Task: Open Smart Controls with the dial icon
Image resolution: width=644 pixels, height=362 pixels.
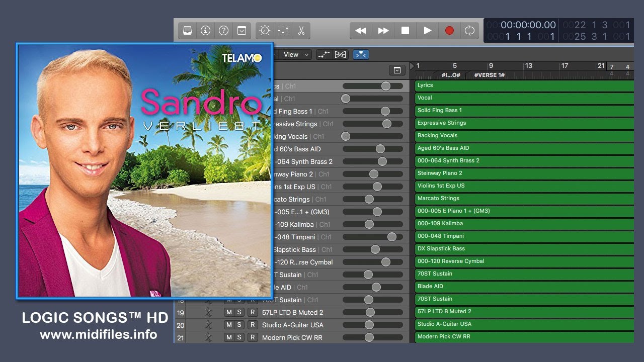Action: pos(265,31)
